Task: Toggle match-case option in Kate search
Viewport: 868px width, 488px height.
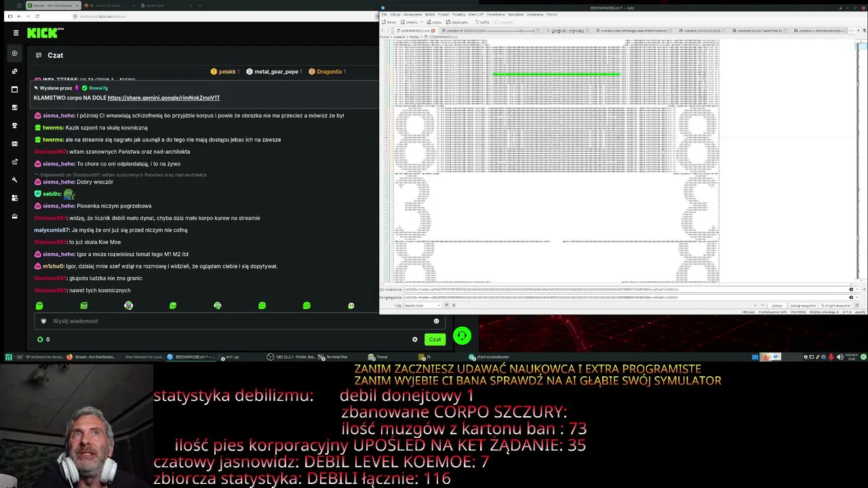Action: tap(446, 306)
